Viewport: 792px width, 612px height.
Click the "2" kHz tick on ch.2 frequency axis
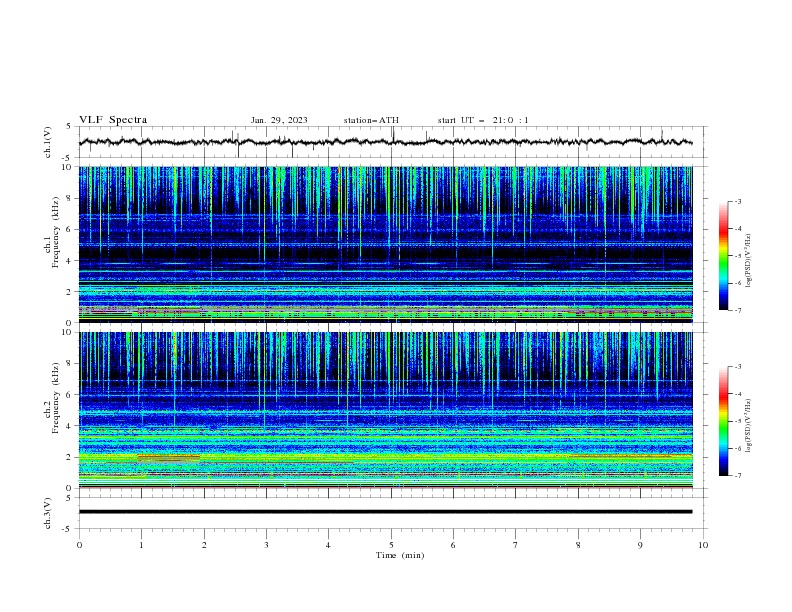(x=69, y=457)
